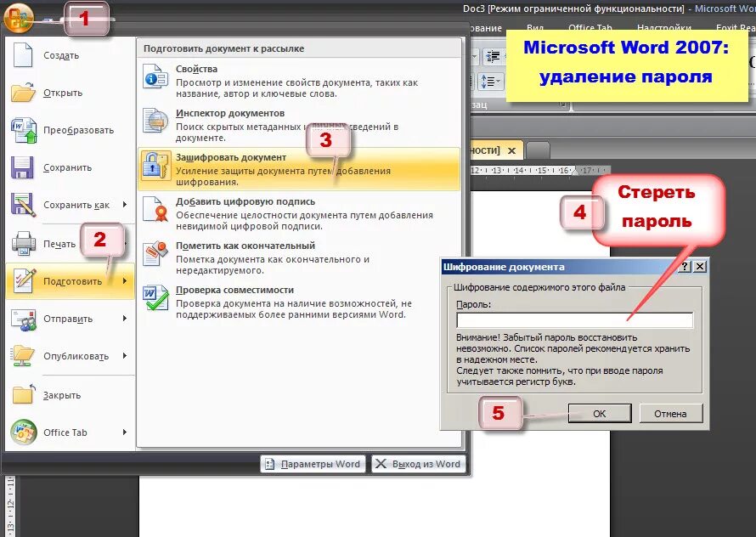
Task: Expand the Отправить submenu arrow
Action: pos(125,319)
